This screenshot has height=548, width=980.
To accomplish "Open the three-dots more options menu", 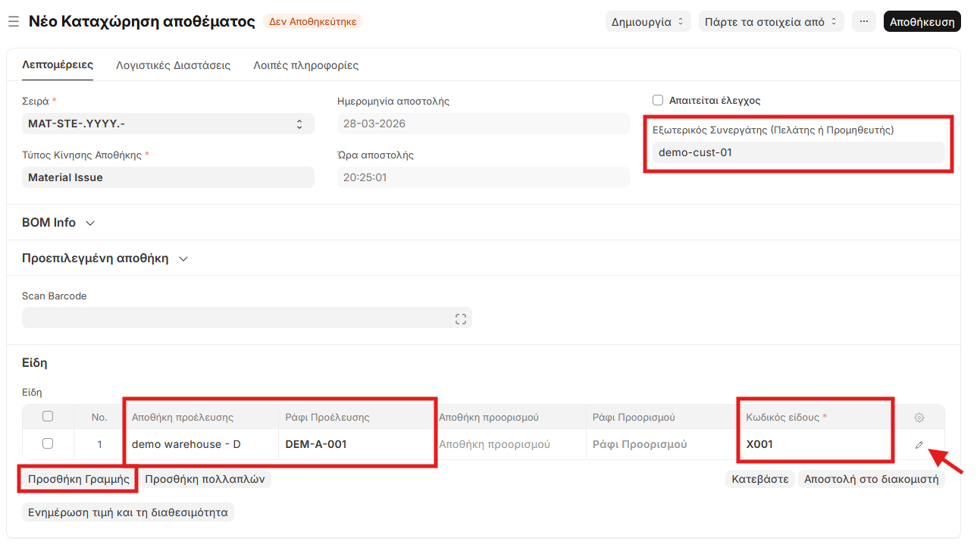I will 863,21.
